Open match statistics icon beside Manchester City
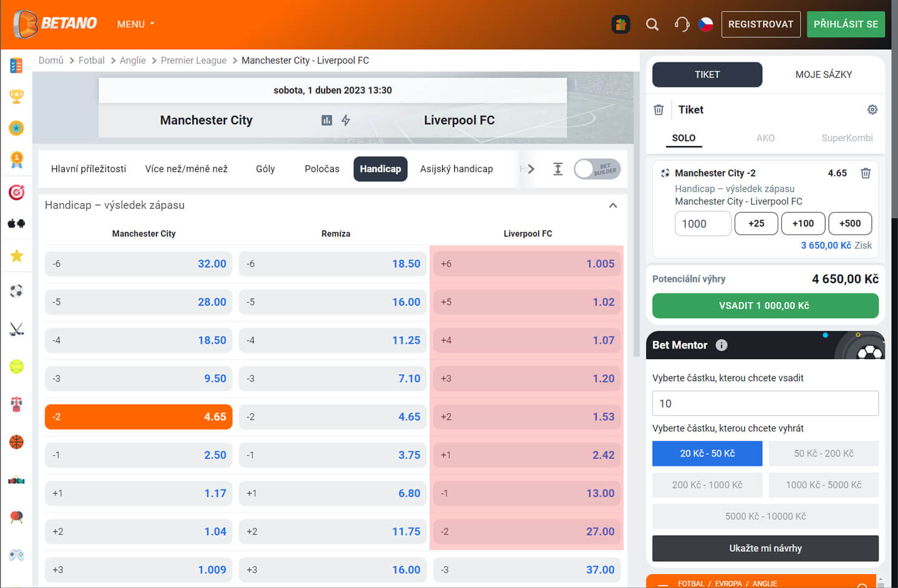 327,120
